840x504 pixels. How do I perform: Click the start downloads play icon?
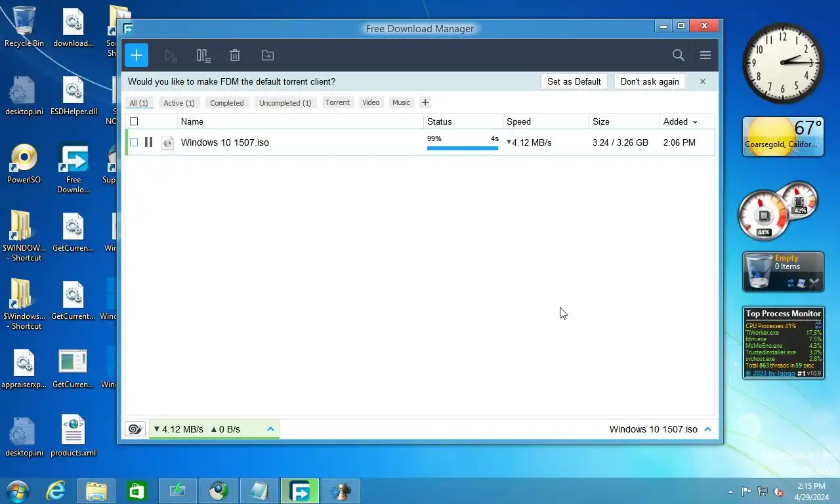point(171,56)
